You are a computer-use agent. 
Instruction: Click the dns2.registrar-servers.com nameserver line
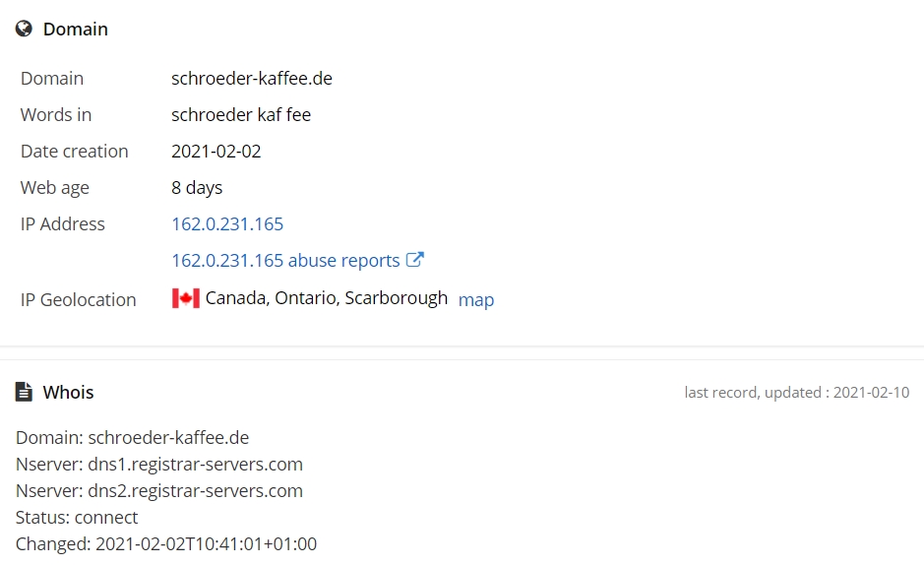tap(159, 491)
